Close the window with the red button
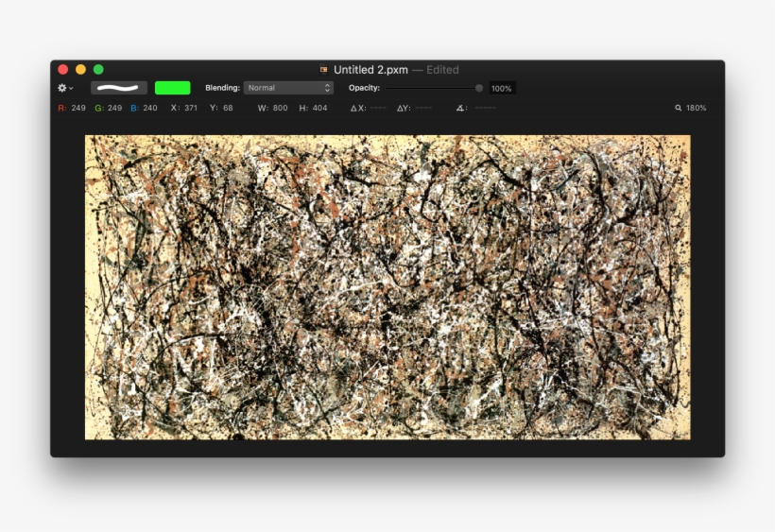775x532 pixels. pos(62,69)
